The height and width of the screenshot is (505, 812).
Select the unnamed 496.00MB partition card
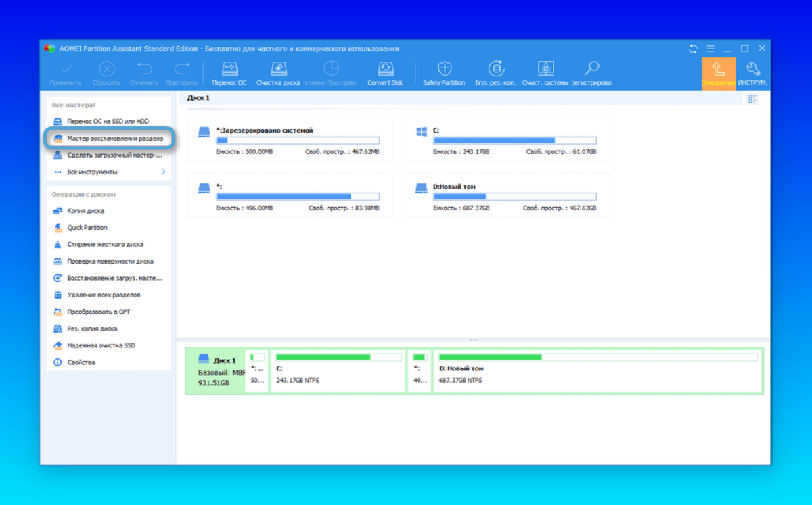click(290, 195)
